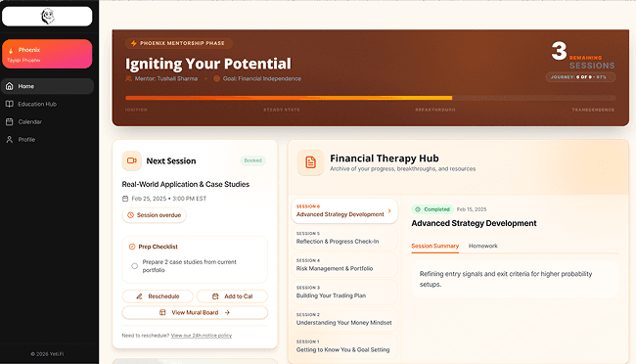Switch to the Homework tab
Screen dimensions: 636x364
(482, 246)
